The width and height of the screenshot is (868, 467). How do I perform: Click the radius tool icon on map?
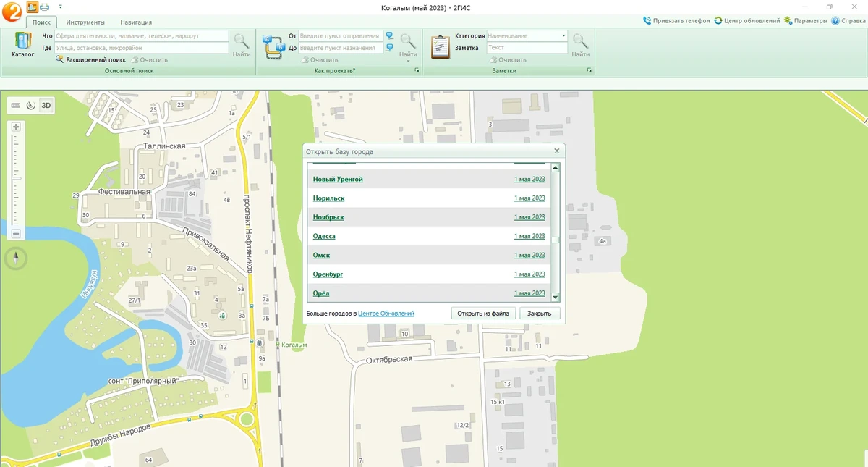[30, 106]
